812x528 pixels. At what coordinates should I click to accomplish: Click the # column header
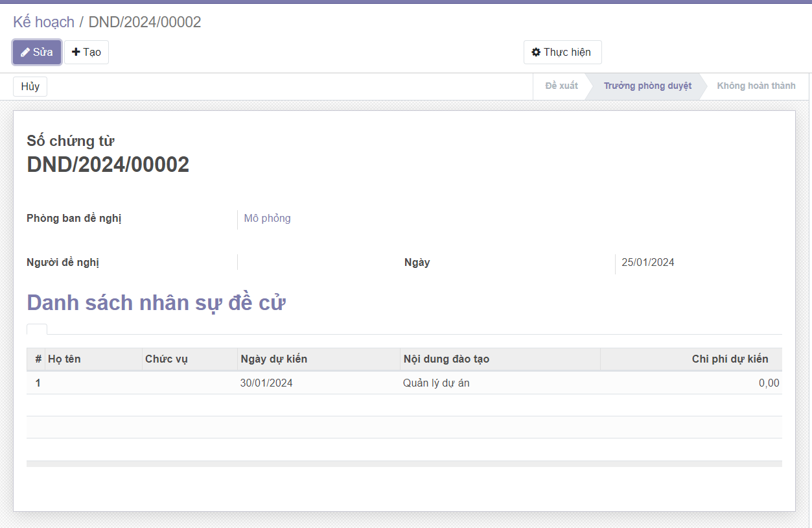click(38, 359)
